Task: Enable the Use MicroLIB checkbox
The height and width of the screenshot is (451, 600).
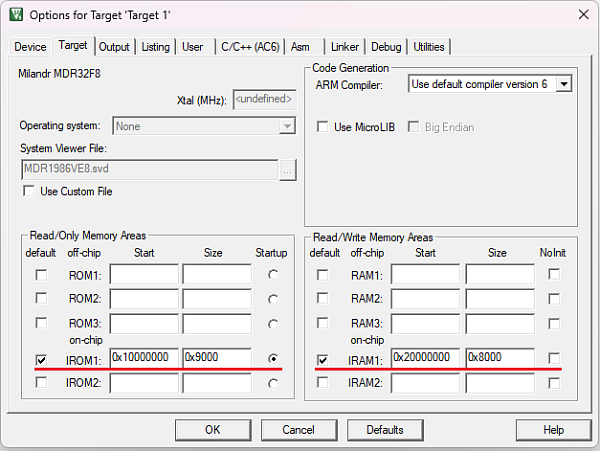Action: point(323,127)
